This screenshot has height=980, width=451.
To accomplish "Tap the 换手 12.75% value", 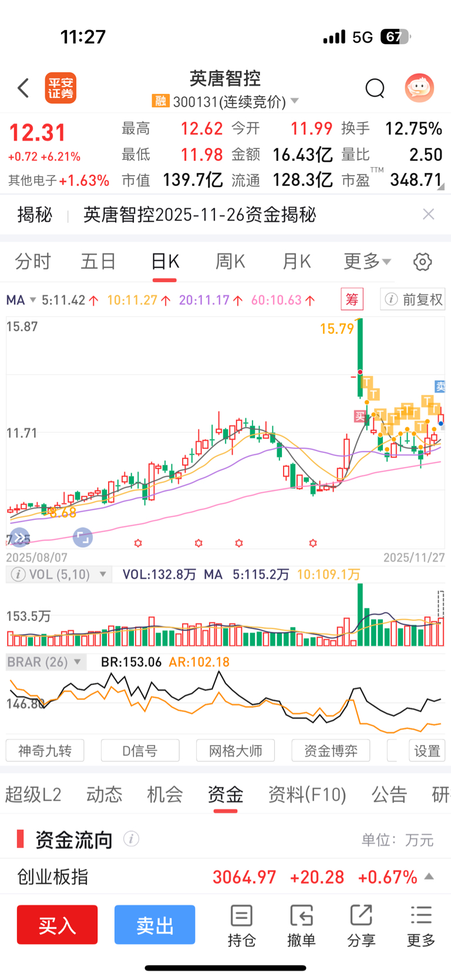I will [413, 129].
